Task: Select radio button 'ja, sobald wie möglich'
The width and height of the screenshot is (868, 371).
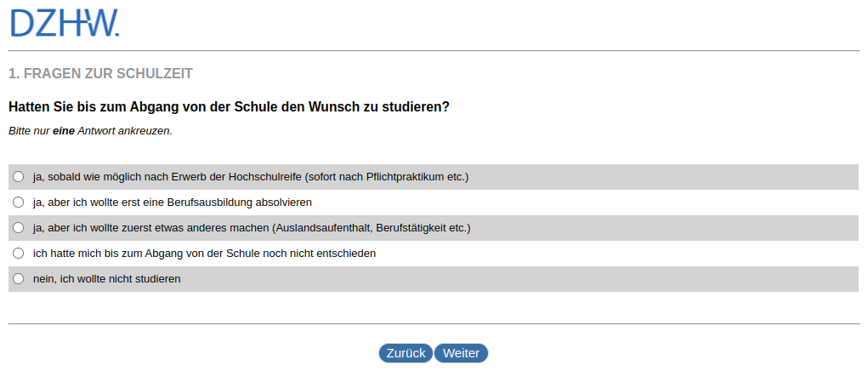Action: tap(19, 177)
